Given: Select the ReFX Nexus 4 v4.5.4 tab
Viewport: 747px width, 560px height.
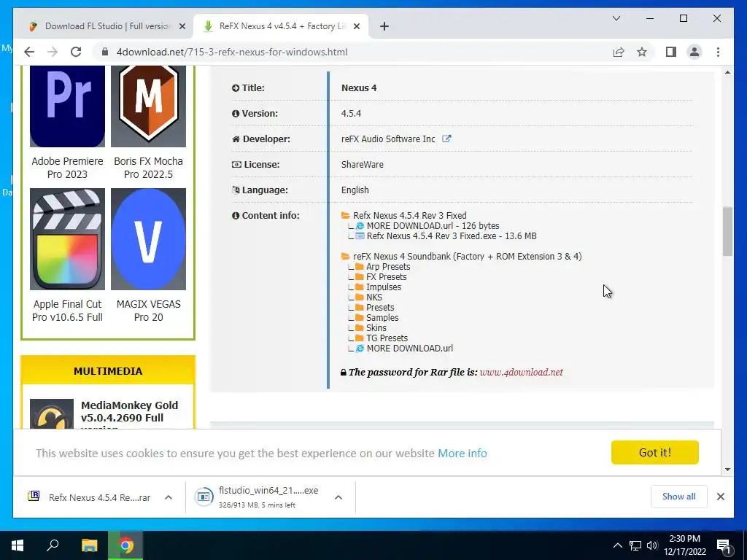Looking at the screenshot, I should point(281,26).
